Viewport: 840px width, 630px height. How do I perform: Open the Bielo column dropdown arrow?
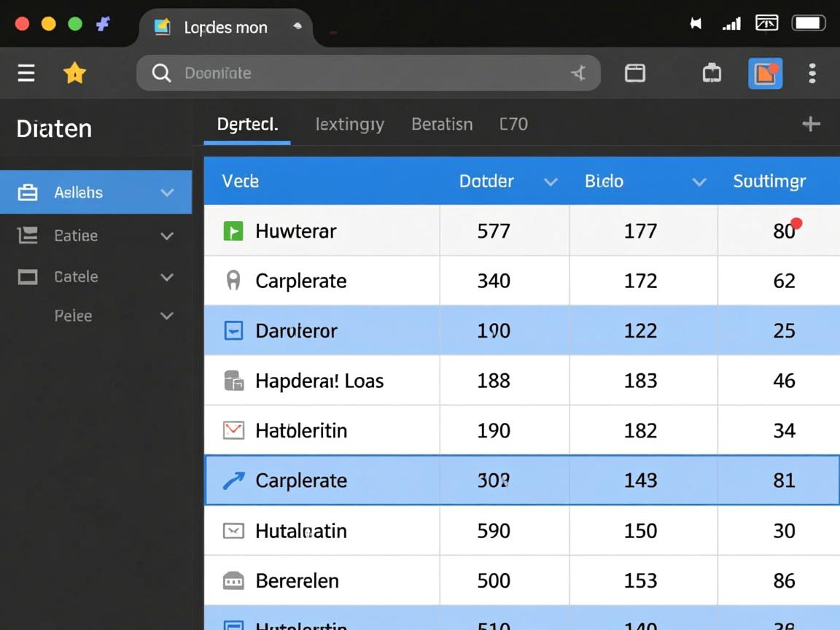tap(699, 182)
